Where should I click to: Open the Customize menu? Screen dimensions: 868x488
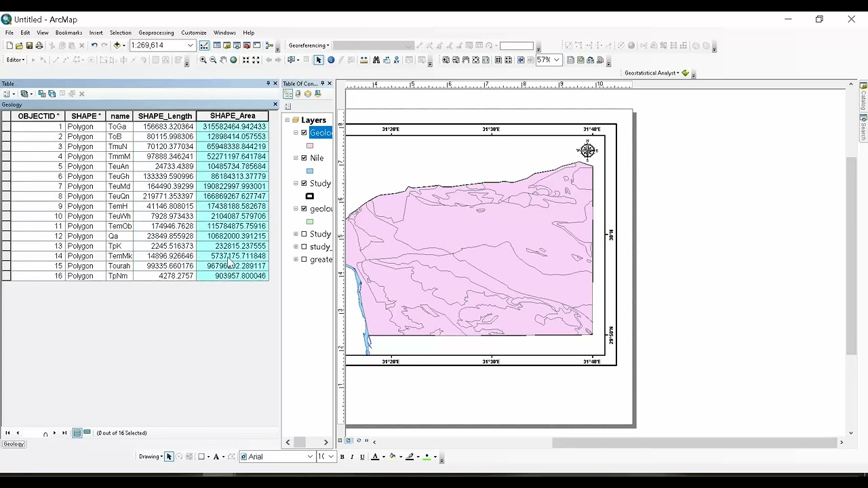[x=193, y=33]
